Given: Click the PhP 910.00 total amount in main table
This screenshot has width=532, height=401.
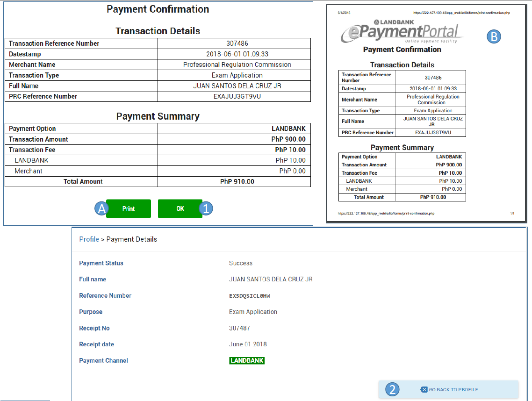Looking at the screenshot, I should point(237,181).
